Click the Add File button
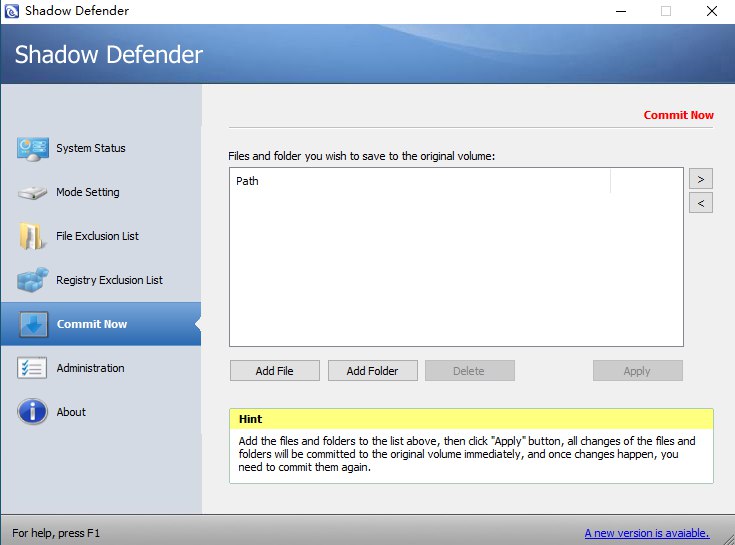The width and height of the screenshot is (735, 545). (275, 371)
